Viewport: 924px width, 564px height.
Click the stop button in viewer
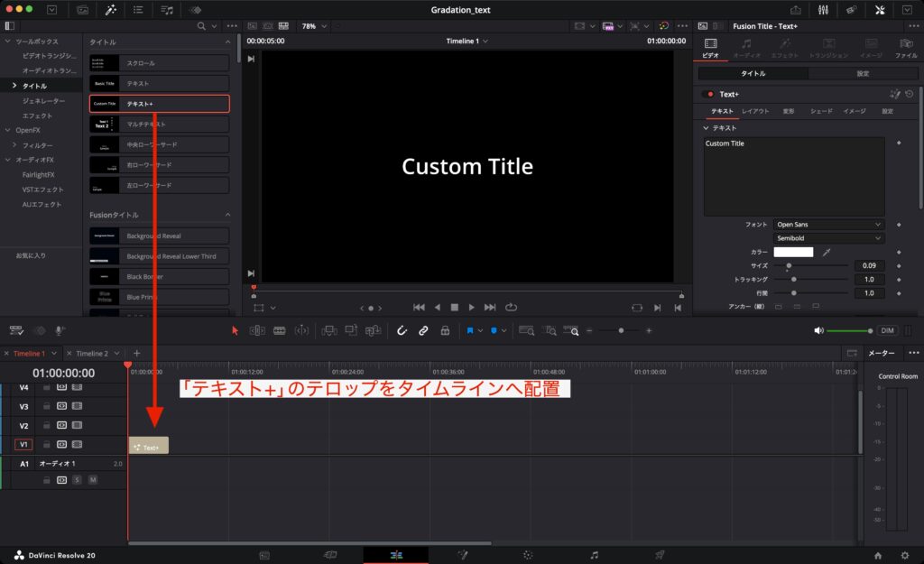tap(455, 307)
